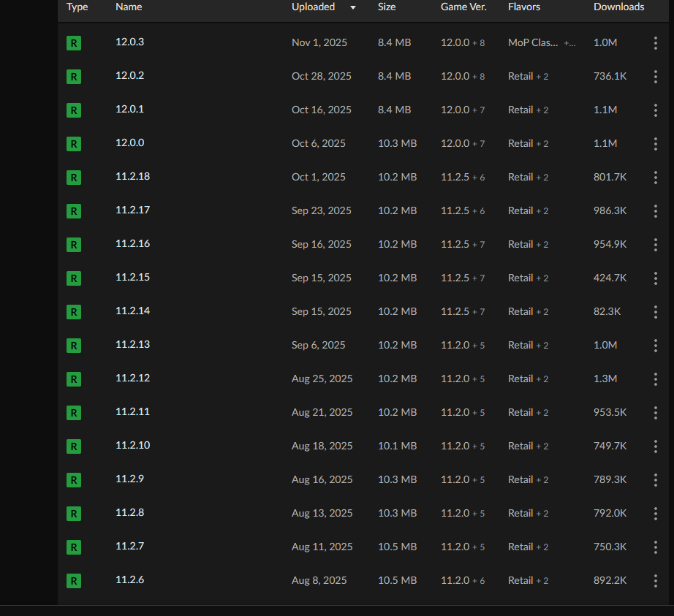Sort by the Size column header
The height and width of the screenshot is (616, 674).
[387, 7]
